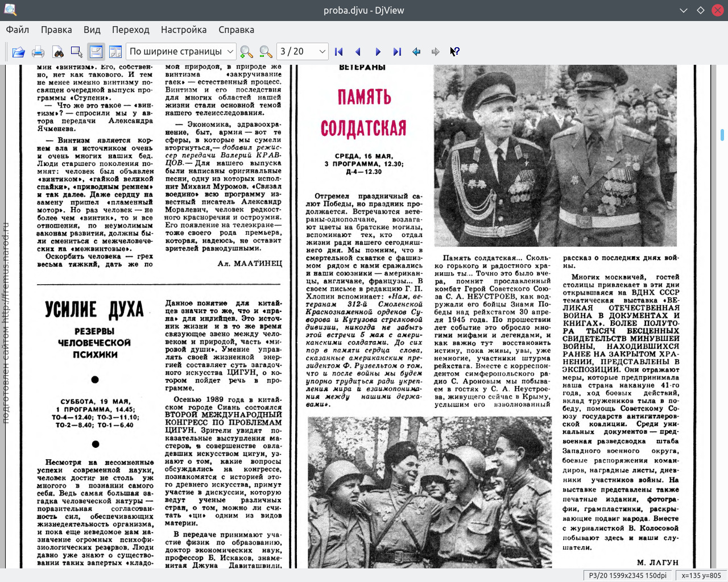Image resolution: width=728 pixels, height=582 pixels.
Task: Open the Вид menu
Action: click(92, 30)
